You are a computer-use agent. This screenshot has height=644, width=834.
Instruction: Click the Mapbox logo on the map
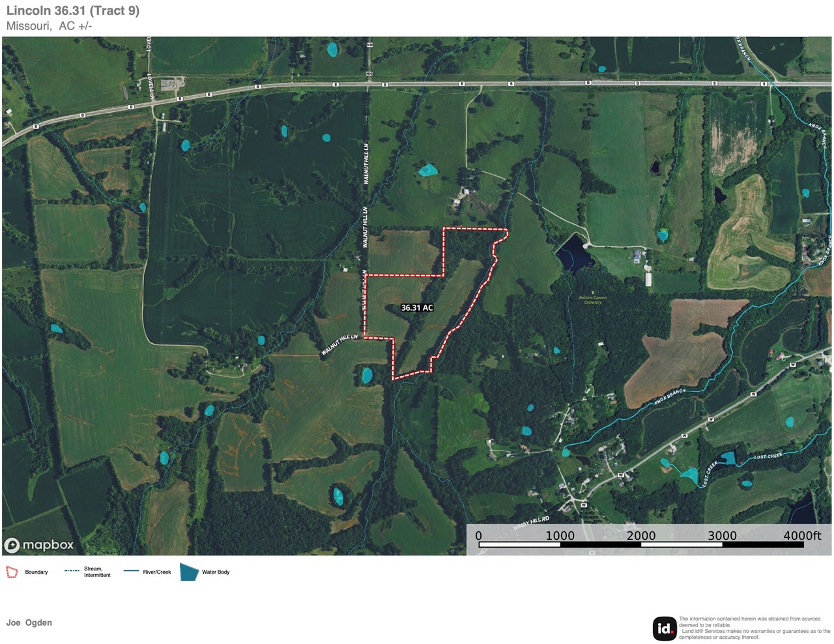click(39, 545)
